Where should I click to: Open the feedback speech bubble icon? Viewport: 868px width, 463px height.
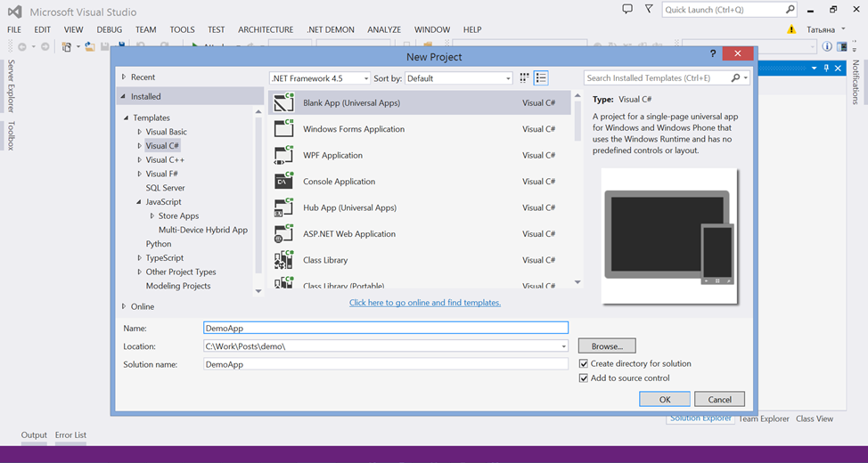pyautogui.click(x=627, y=9)
